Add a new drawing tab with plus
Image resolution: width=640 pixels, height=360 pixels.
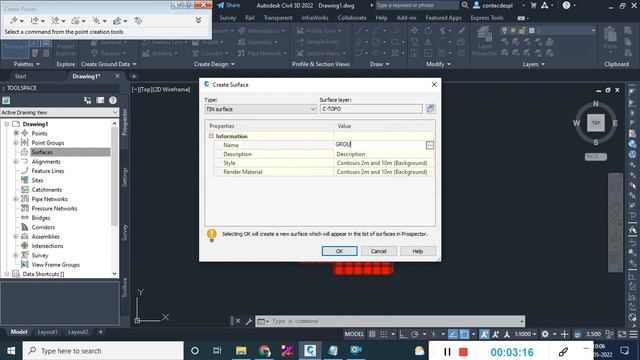133,76
